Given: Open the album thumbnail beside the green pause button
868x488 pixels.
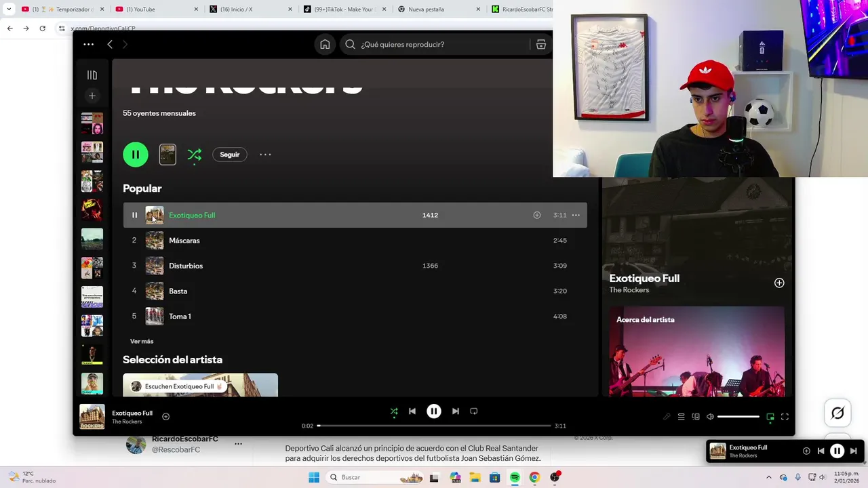Looking at the screenshot, I should (x=167, y=155).
